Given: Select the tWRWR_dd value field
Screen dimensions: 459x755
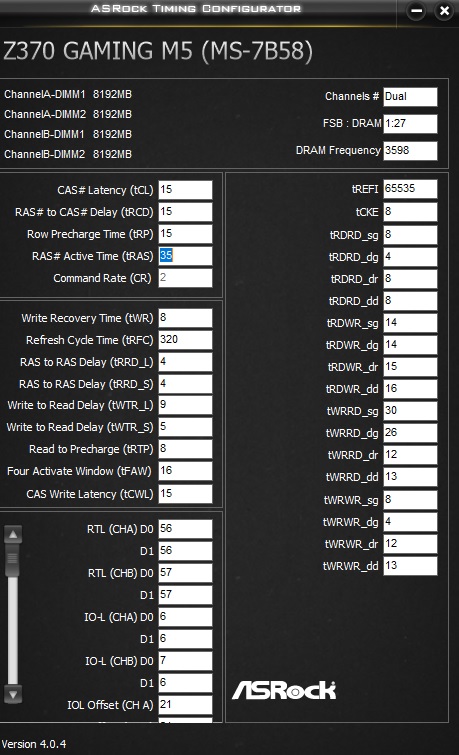Looking at the screenshot, I should (410, 566).
